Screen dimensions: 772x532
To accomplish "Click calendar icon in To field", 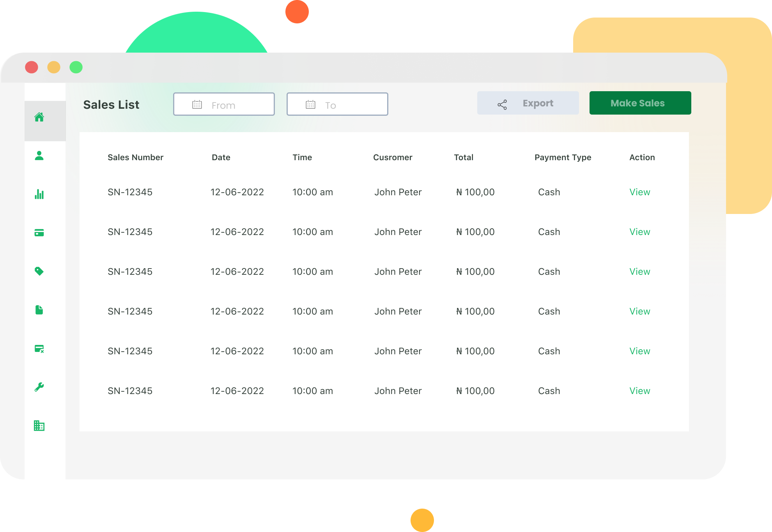I will (311, 104).
